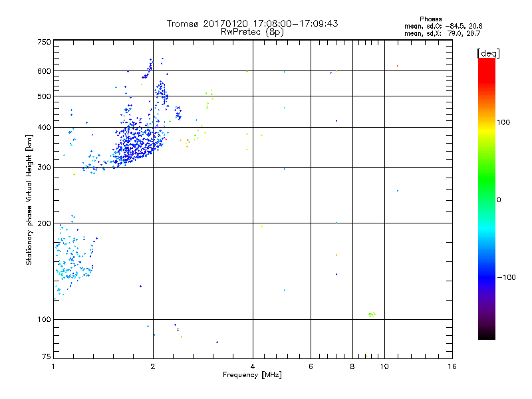Click the '[deg]' colorbar unit label

tap(488, 53)
